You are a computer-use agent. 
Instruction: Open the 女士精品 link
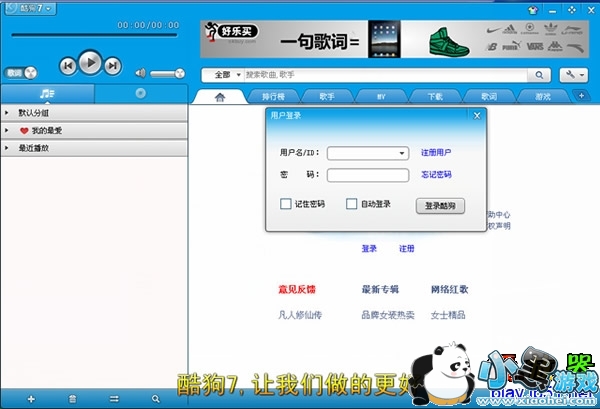tap(448, 315)
